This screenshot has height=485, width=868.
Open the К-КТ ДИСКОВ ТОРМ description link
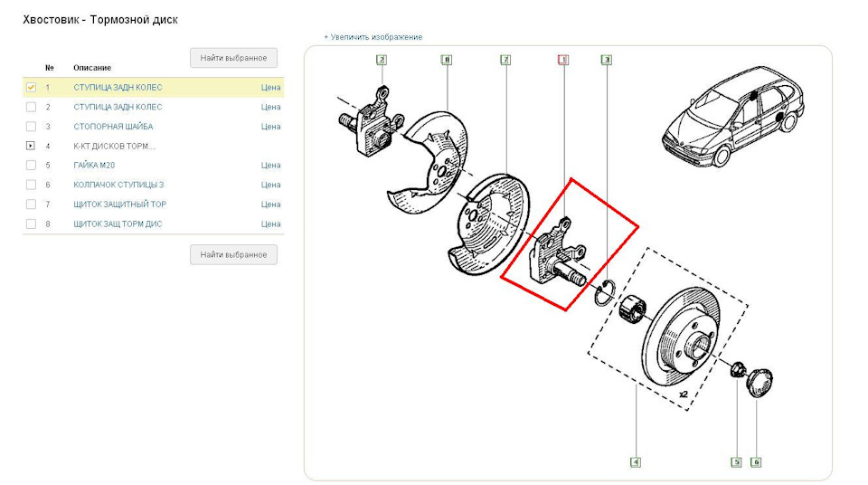coord(115,147)
